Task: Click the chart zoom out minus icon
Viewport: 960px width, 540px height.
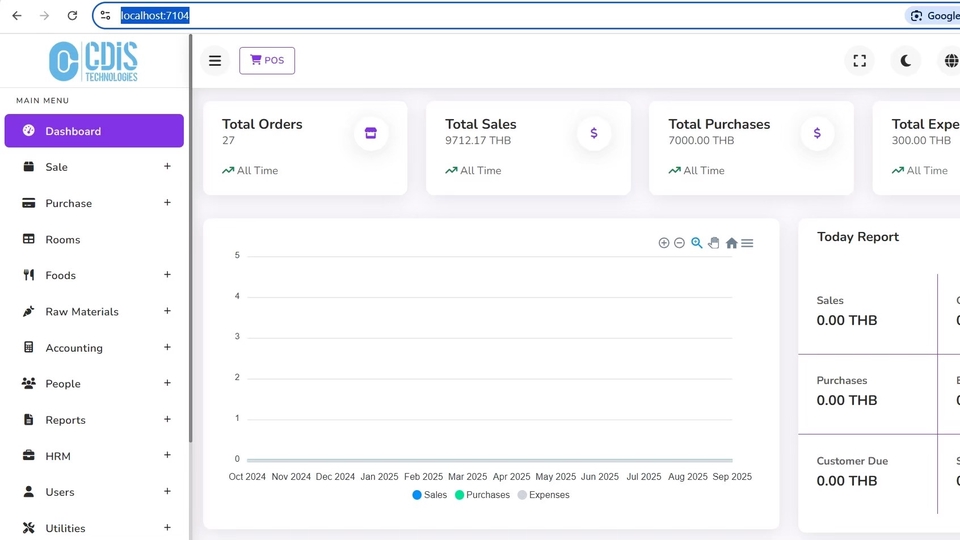Action: 679,243
